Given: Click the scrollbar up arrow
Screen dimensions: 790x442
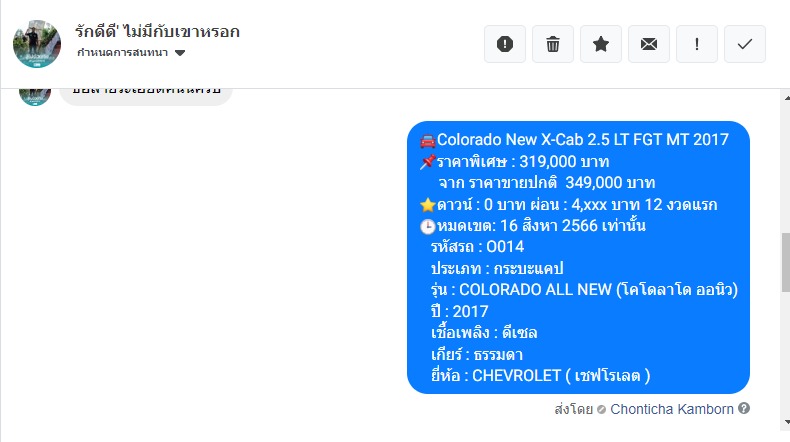Looking at the screenshot, I should [786, 97].
